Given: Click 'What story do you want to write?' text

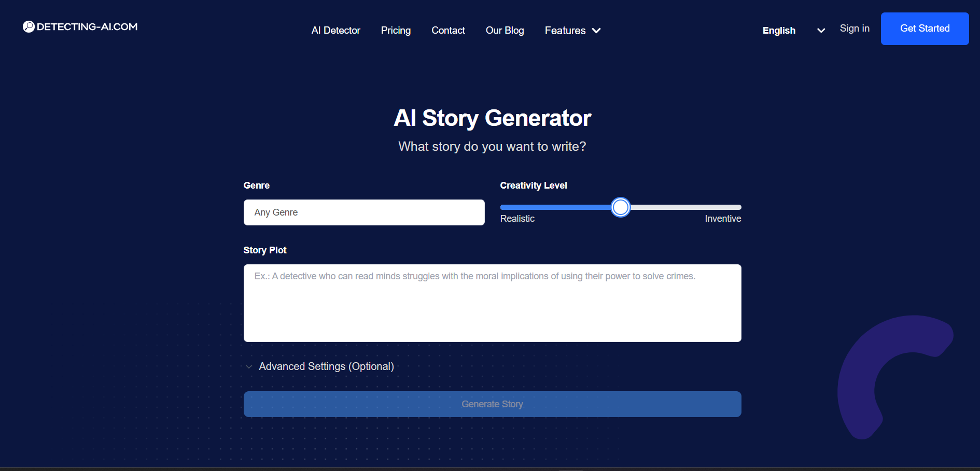Looking at the screenshot, I should point(492,147).
